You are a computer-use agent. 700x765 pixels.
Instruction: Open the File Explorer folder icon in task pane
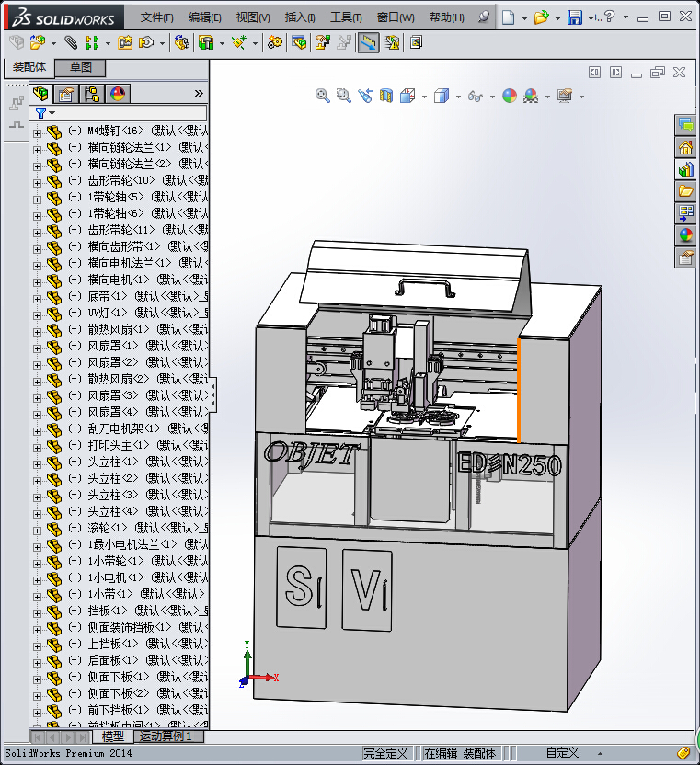point(685,191)
